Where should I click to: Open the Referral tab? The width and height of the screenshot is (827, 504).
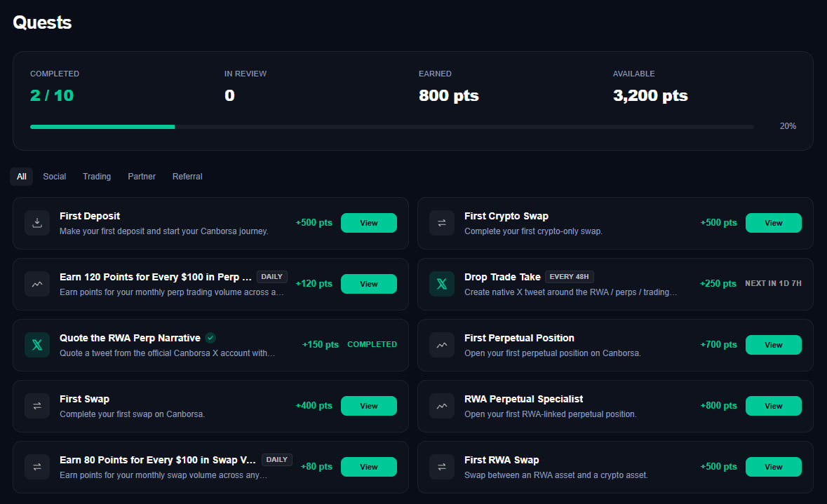pos(187,177)
